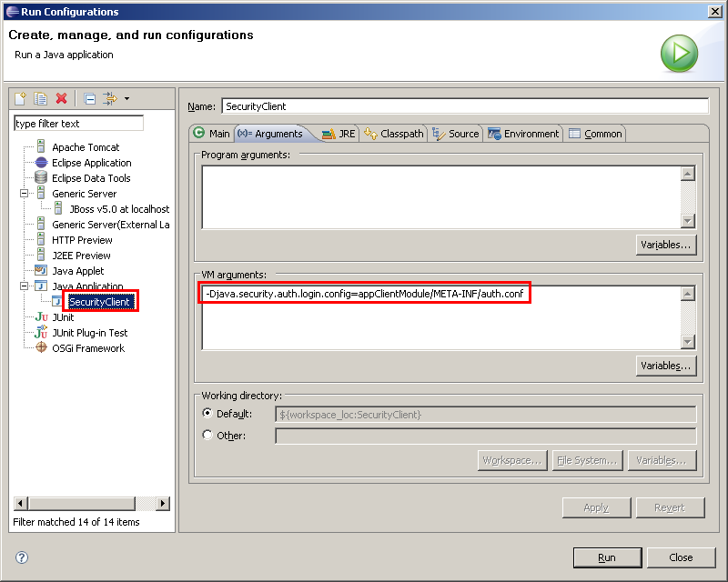Switch to Environment tab
728x582 pixels.
523,133
